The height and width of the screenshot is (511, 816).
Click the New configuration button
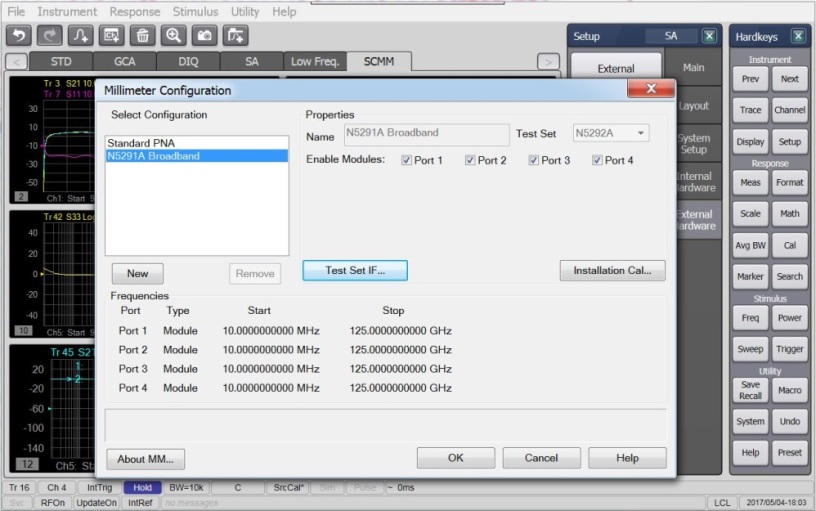tap(137, 274)
